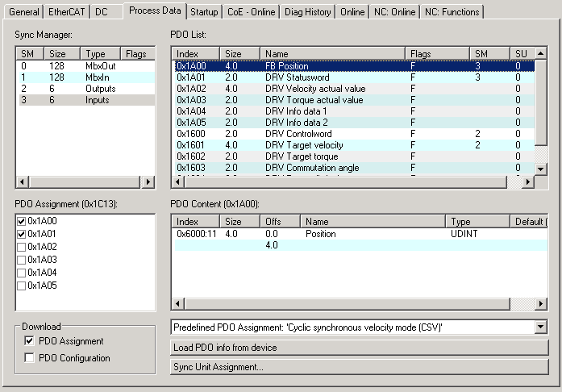Click PDO Content scroll right arrow
Viewport: 562px width, 392px height.
click(x=540, y=304)
